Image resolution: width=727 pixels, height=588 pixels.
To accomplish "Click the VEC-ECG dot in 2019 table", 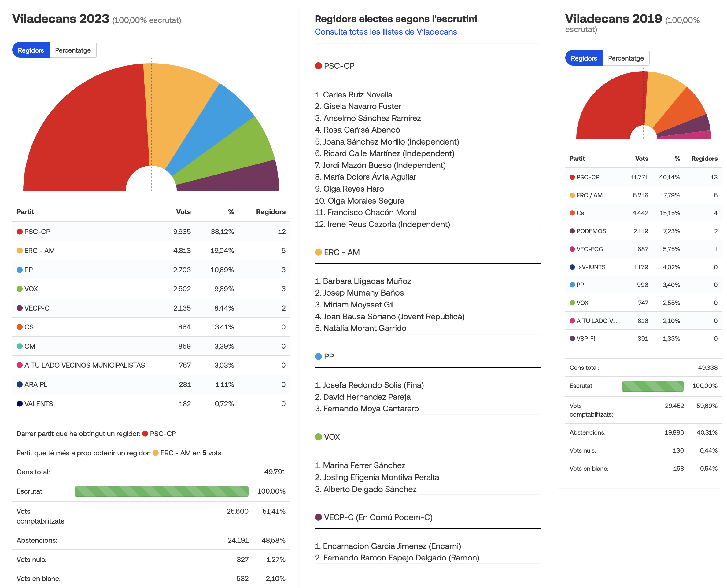I will pos(572,249).
